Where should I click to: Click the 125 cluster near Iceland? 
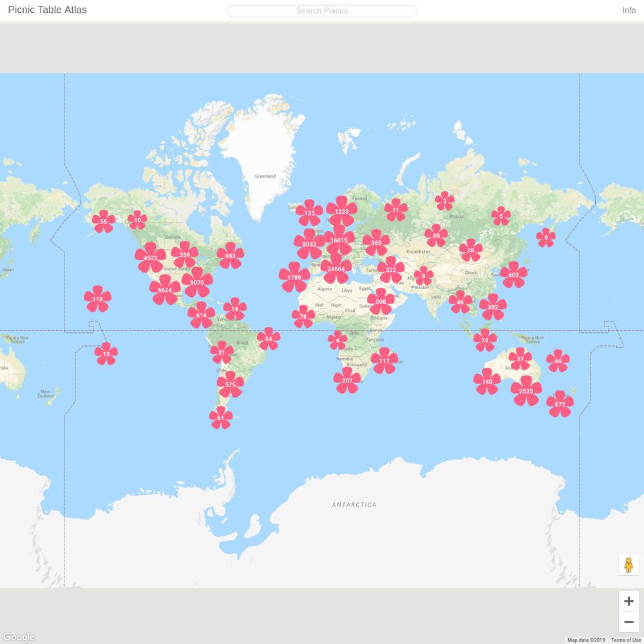(x=309, y=213)
